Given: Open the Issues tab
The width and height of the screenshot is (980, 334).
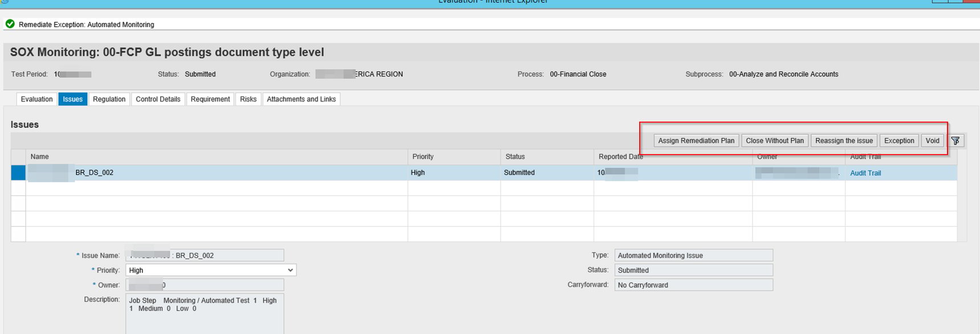Looking at the screenshot, I should (72, 99).
